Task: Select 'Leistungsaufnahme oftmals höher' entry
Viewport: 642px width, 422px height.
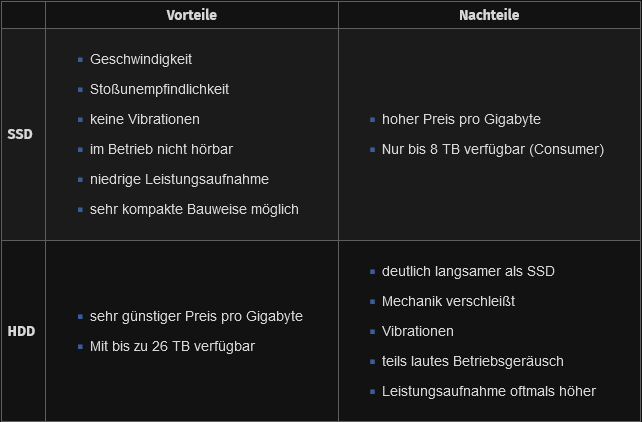Action: (x=488, y=391)
